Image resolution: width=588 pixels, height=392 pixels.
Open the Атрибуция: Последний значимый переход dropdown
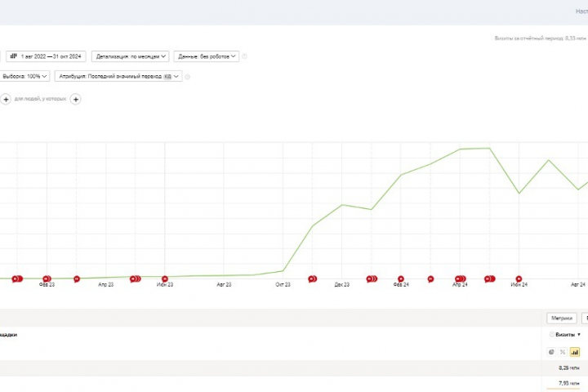[x=118, y=76]
